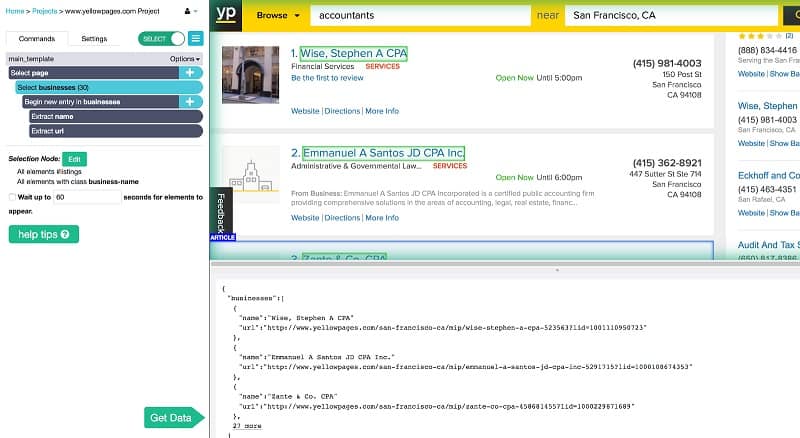Click the Get Data button

pyautogui.click(x=174, y=418)
